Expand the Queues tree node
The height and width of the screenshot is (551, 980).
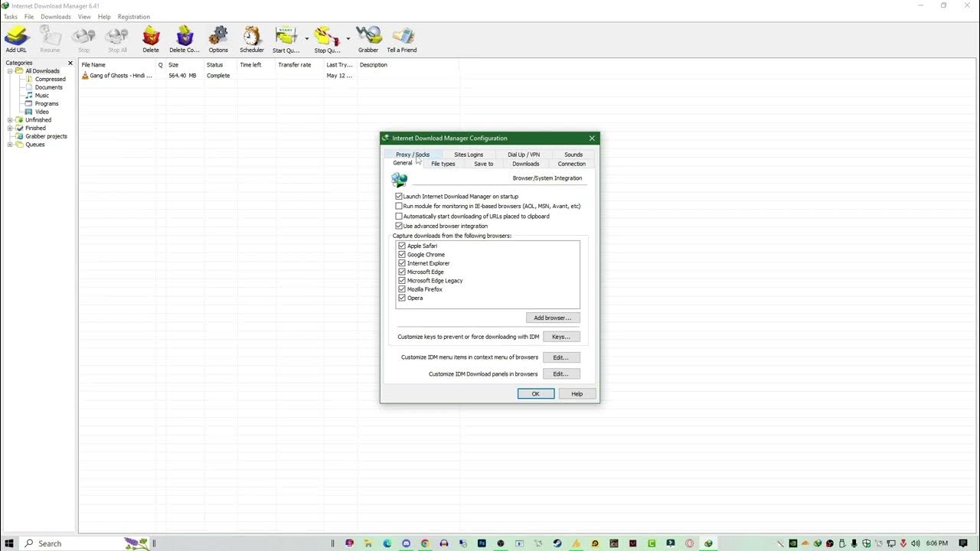coord(10,145)
